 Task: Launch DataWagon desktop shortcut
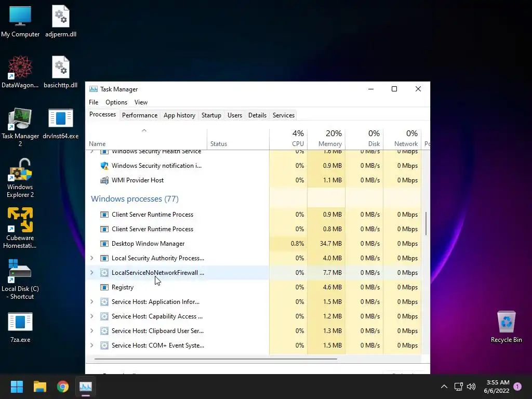click(x=20, y=72)
